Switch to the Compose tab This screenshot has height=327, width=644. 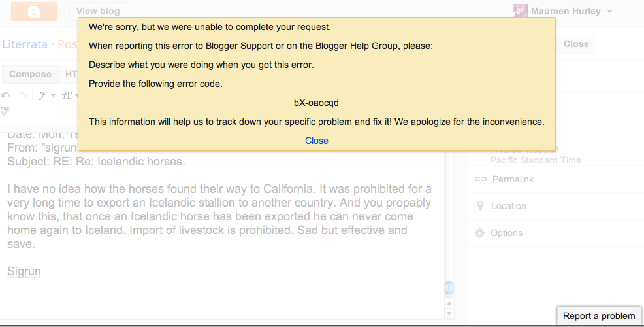[31, 74]
